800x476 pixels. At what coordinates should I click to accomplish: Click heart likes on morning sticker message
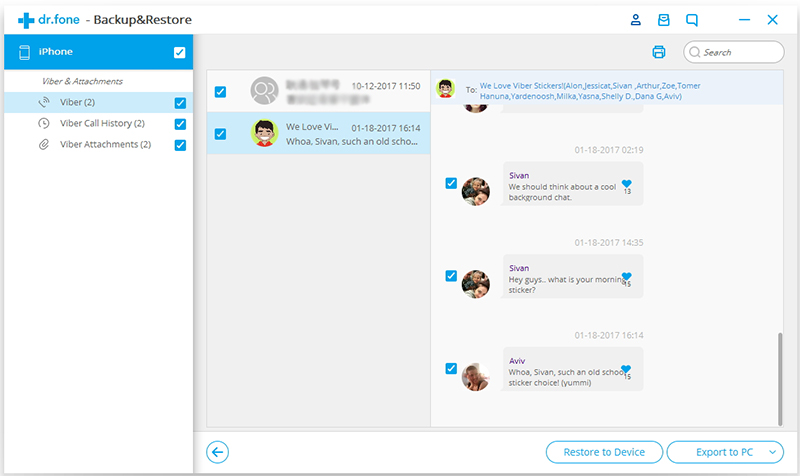(x=627, y=279)
